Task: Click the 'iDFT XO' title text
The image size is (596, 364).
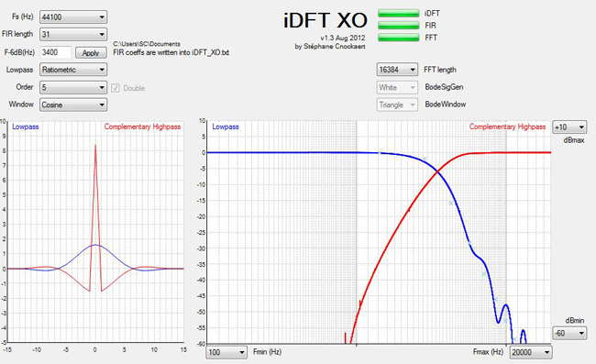Action: coord(326,20)
